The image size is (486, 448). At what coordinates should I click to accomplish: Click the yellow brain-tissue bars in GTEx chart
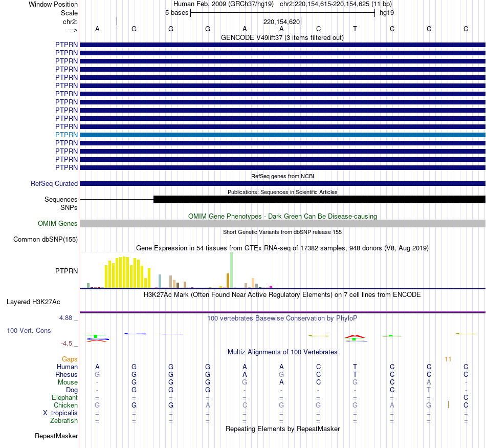128,272
